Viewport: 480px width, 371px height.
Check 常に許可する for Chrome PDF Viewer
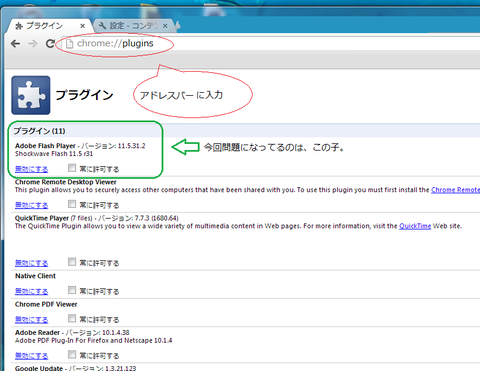point(72,318)
